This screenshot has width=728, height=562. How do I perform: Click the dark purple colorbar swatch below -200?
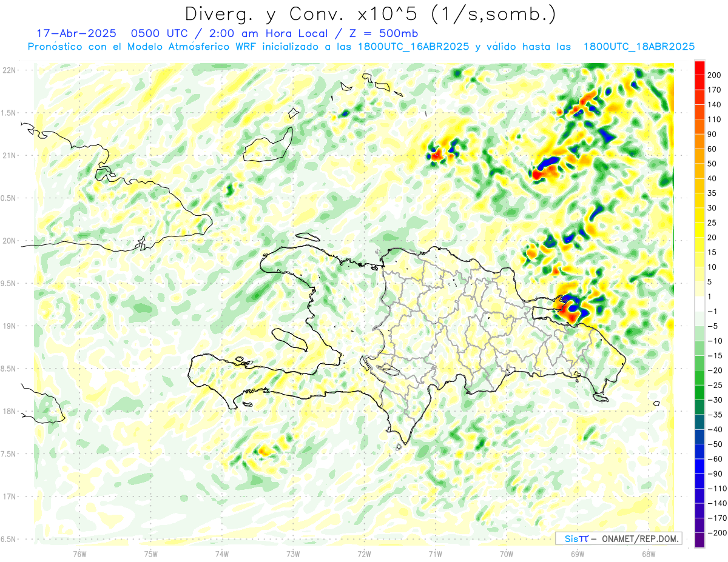point(699,540)
